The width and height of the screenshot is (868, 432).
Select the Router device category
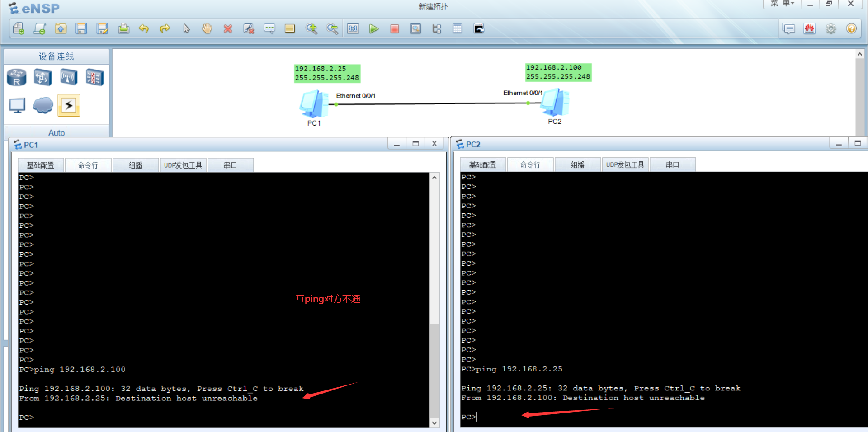coord(17,77)
